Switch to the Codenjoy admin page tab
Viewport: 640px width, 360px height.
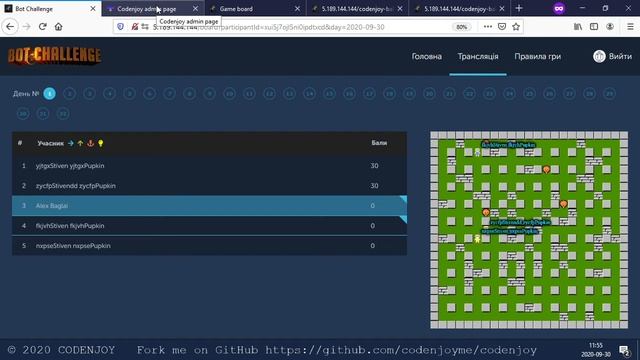click(x=153, y=9)
